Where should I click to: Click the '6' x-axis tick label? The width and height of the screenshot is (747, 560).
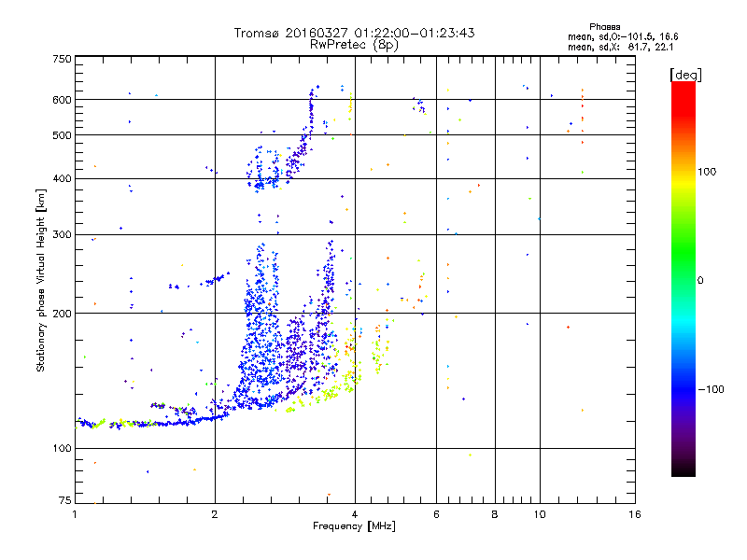point(436,514)
